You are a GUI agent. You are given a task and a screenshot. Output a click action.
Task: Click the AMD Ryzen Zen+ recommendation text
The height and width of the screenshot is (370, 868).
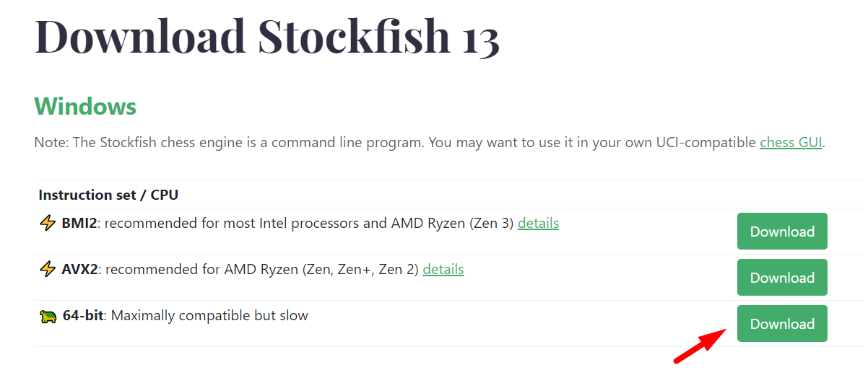click(x=261, y=270)
